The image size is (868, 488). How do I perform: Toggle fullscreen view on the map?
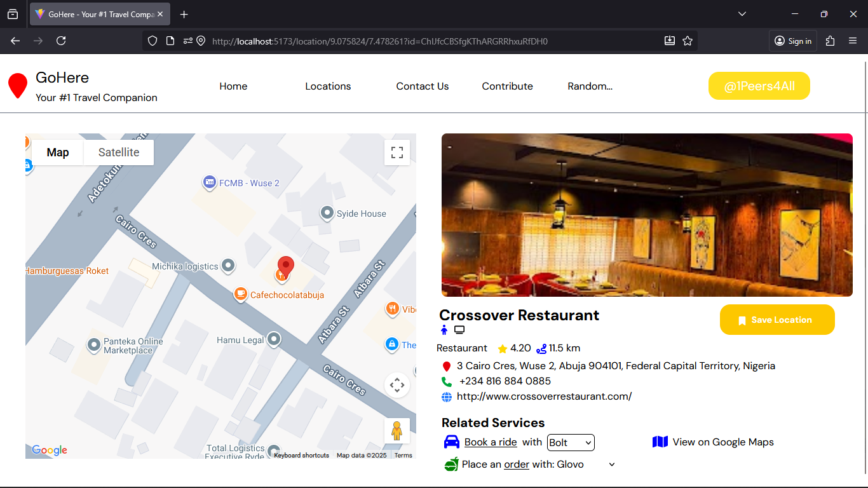click(x=397, y=152)
